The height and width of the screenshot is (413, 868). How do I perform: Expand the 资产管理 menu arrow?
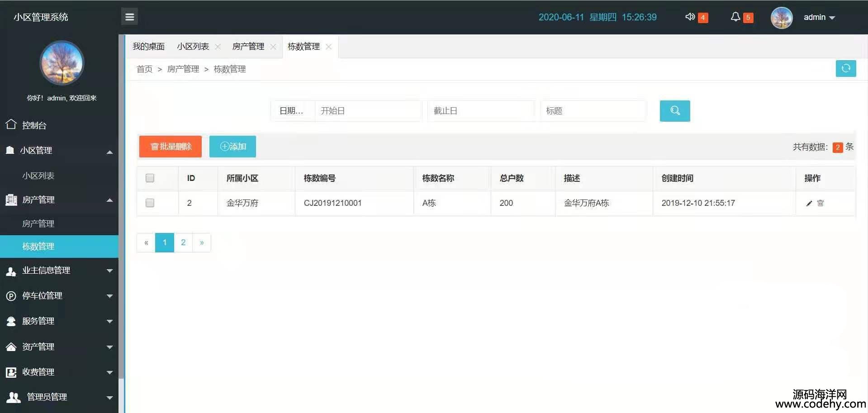tap(109, 347)
